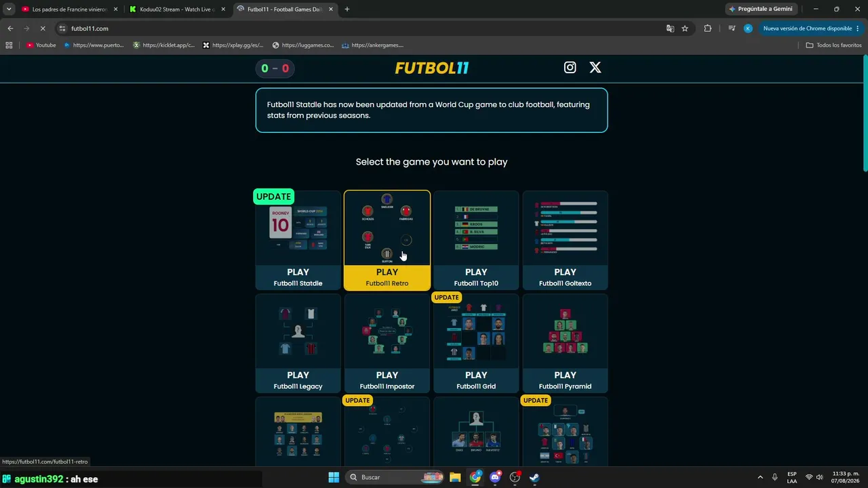Switch to the Koduu02 Stream tab
This screenshot has width=868, height=488.
coord(176,9)
